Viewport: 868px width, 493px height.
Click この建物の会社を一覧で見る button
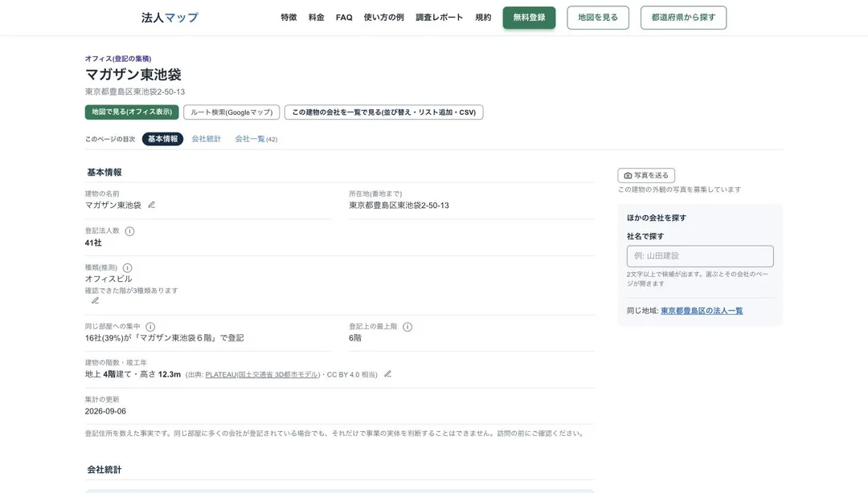pyautogui.click(x=383, y=112)
